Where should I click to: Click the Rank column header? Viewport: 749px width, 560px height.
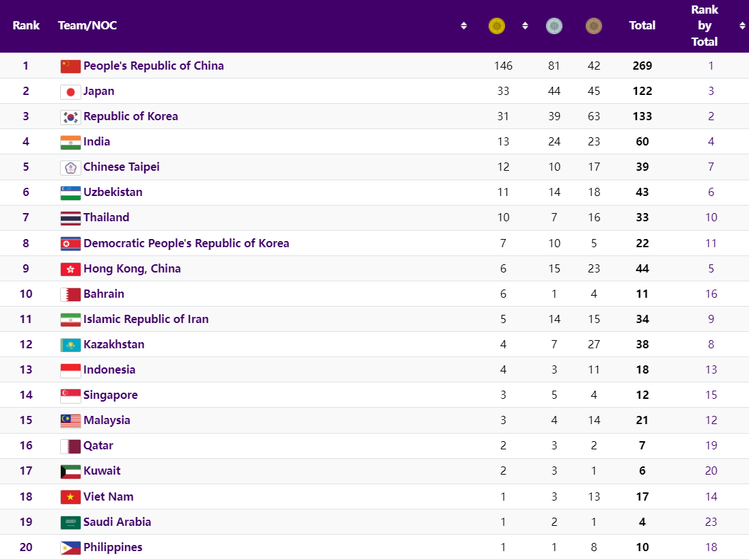[26, 26]
